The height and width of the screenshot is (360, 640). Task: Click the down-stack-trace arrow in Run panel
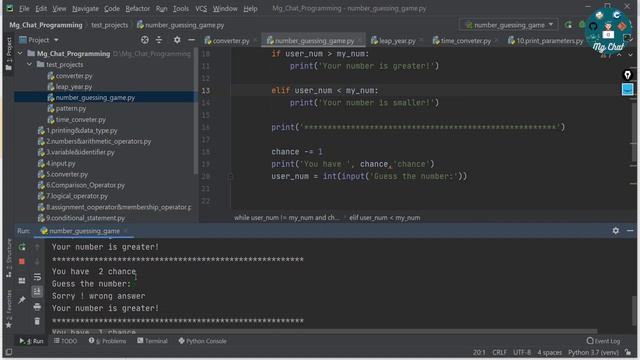(x=37, y=262)
